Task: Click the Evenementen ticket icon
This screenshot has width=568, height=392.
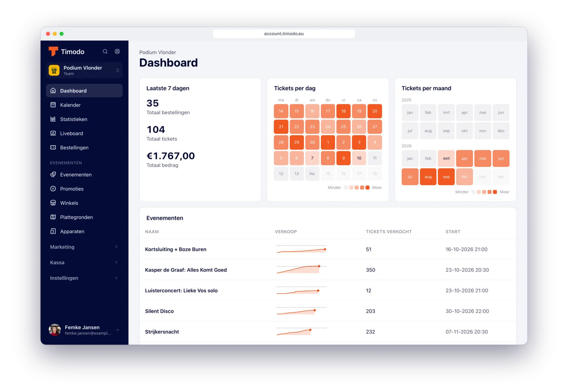Action: tap(53, 174)
